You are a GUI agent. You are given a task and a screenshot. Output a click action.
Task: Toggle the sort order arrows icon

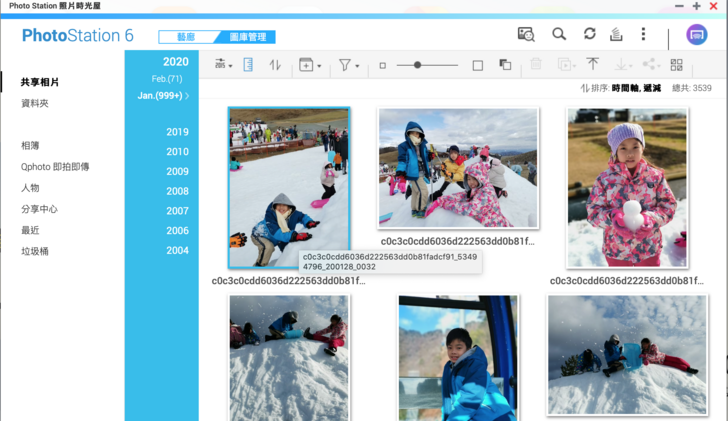tap(276, 65)
